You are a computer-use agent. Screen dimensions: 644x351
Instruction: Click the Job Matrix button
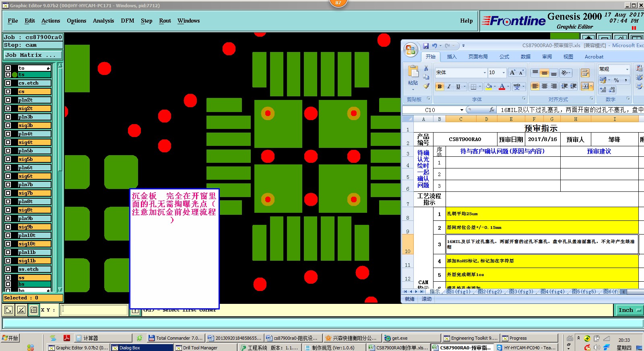(33, 55)
